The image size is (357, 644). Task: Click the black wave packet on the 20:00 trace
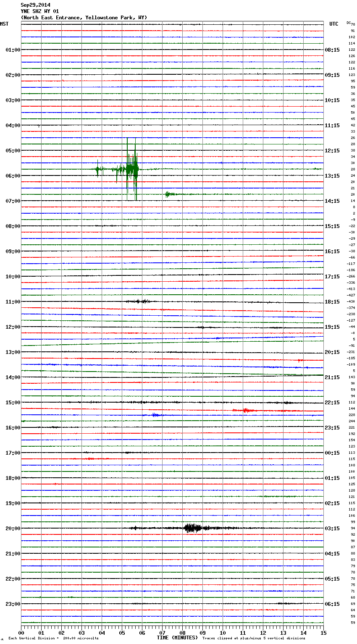(x=193, y=528)
